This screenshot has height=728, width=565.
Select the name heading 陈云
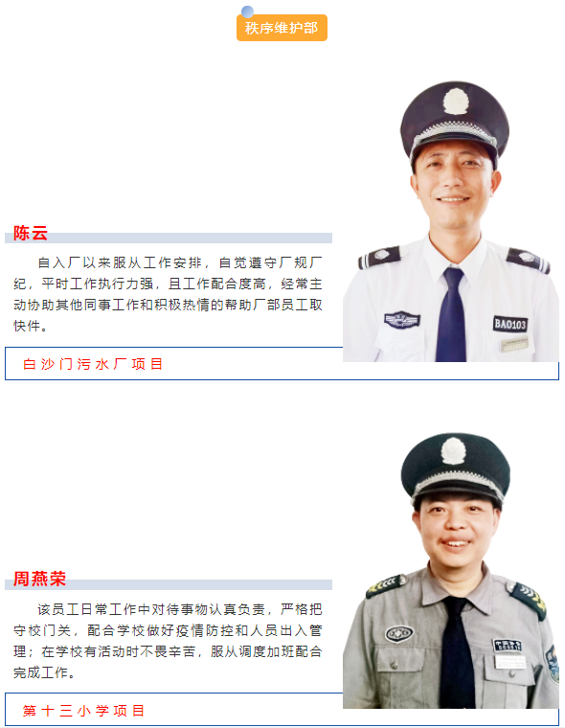click(31, 233)
